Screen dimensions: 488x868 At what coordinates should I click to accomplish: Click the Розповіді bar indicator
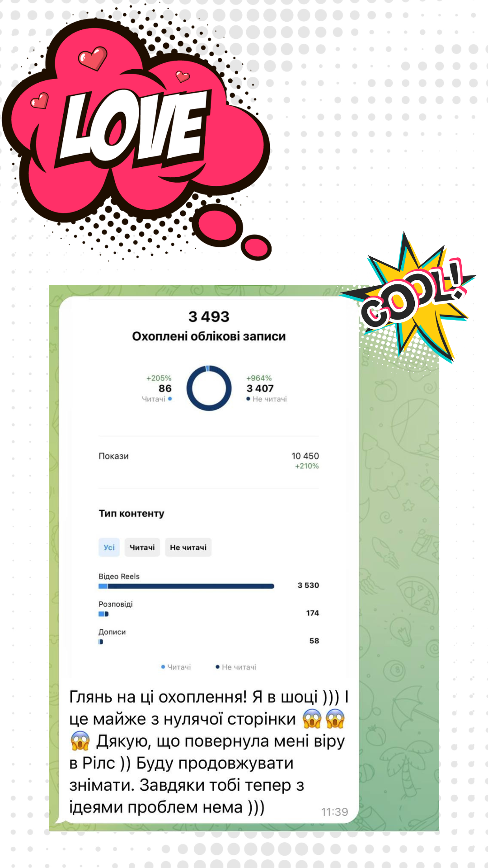point(103,614)
